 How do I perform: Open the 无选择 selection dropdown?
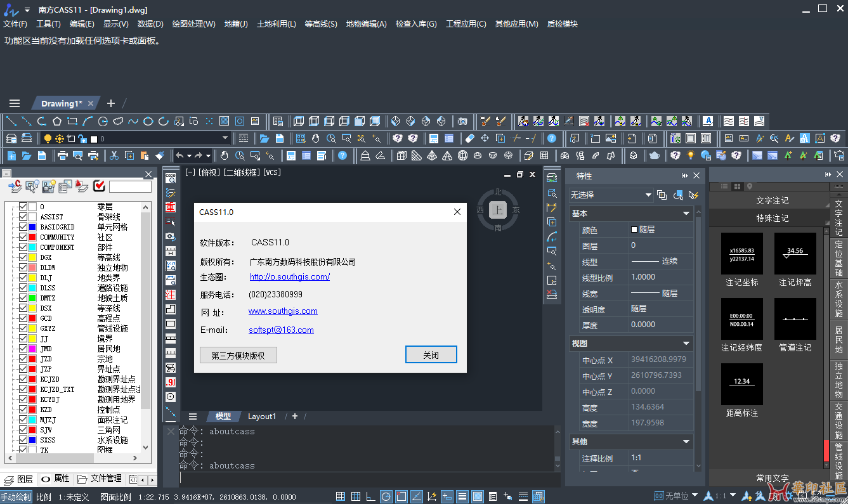click(611, 195)
